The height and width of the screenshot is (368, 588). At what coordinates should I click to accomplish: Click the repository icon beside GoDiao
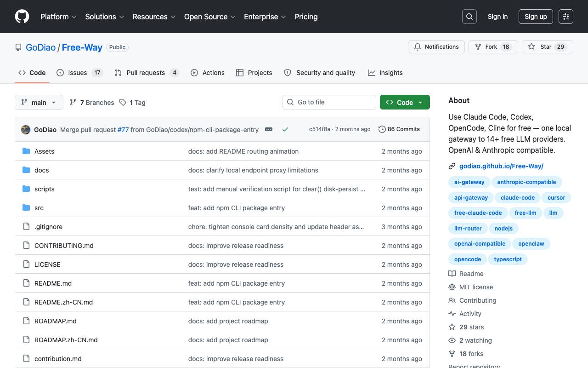pos(18,47)
